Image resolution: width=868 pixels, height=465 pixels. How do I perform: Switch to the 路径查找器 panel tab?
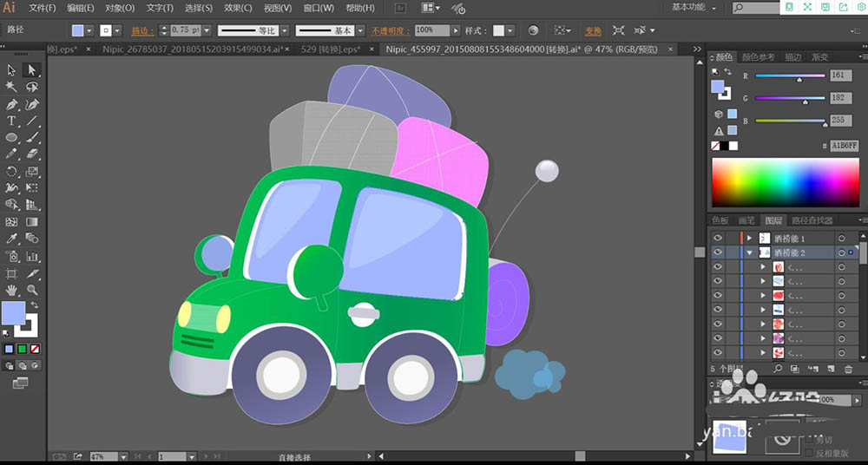812,220
